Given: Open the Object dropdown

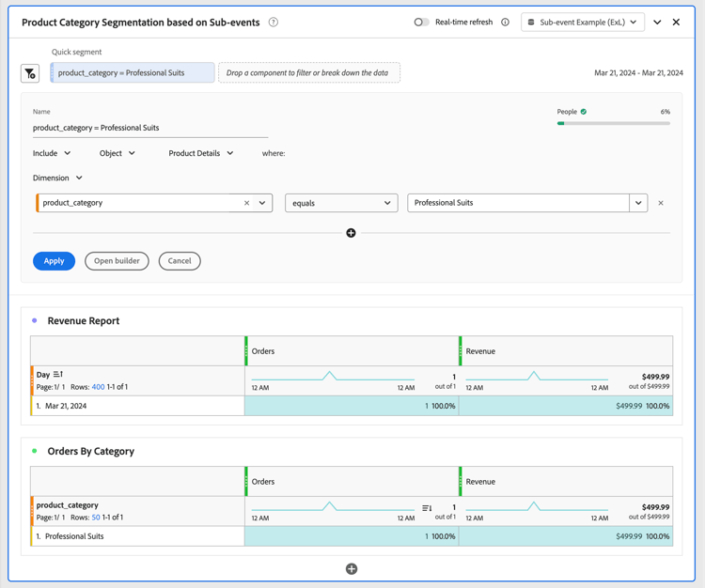Looking at the screenshot, I should pos(117,153).
